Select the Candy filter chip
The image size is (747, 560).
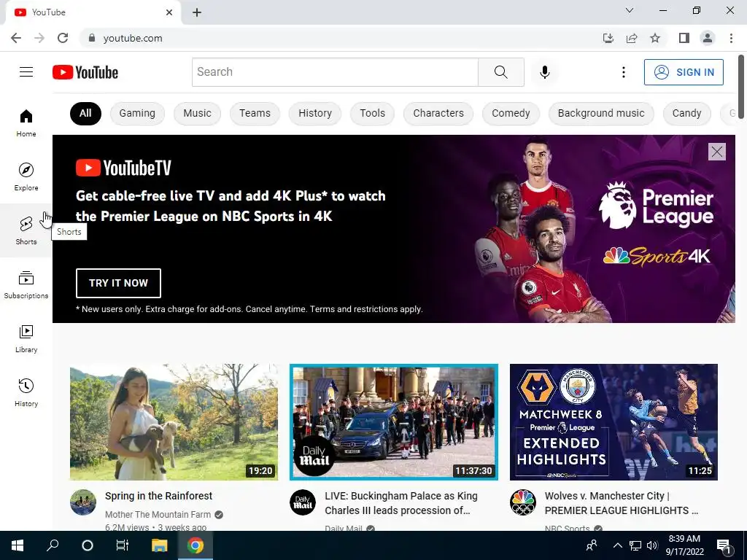coord(686,113)
